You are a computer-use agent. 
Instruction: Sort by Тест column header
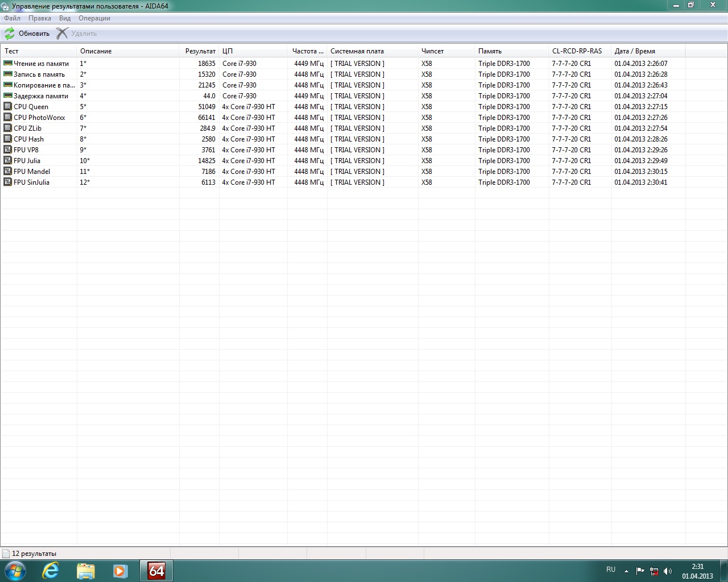pyautogui.click(x=39, y=51)
